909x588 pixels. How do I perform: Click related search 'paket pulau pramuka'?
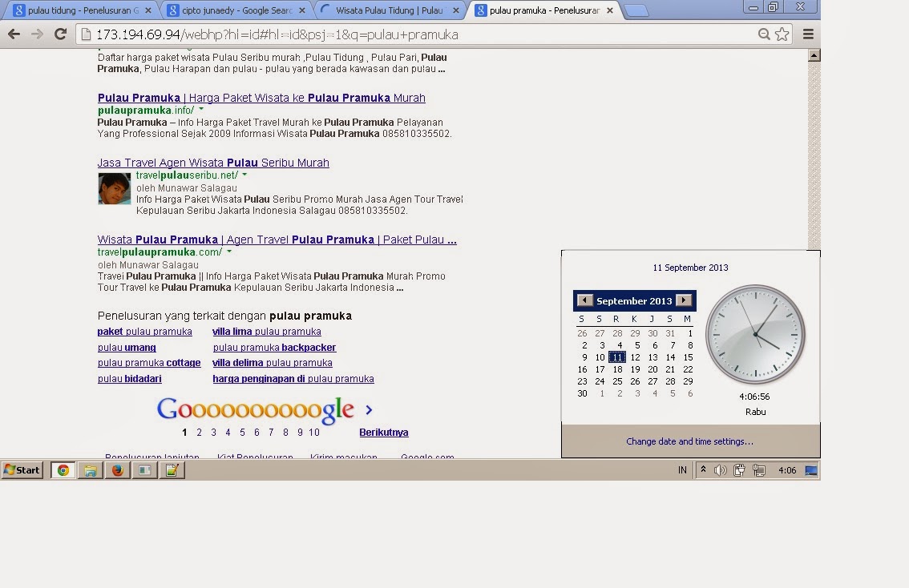pos(144,332)
